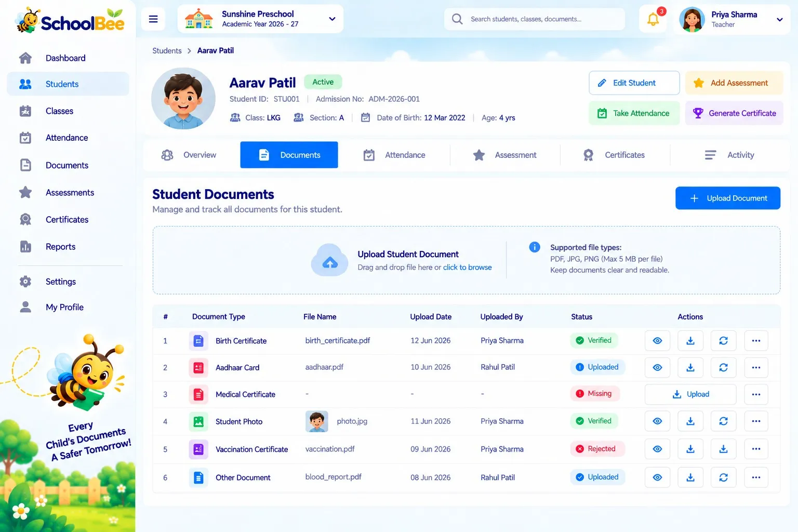Open the photo.jpg thumbnail

[x=317, y=421]
